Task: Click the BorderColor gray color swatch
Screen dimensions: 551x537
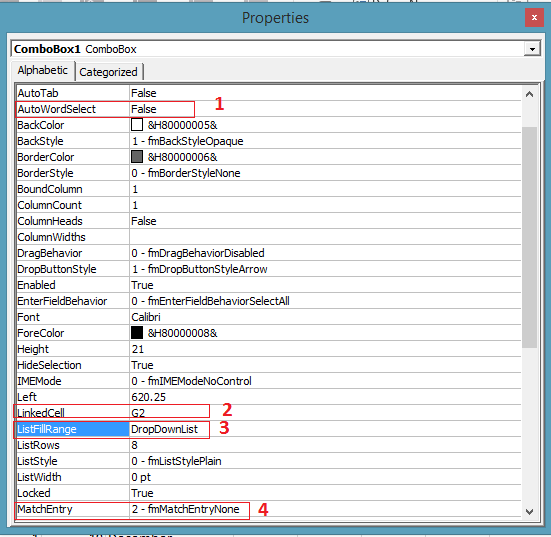Action: click(137, 157)
